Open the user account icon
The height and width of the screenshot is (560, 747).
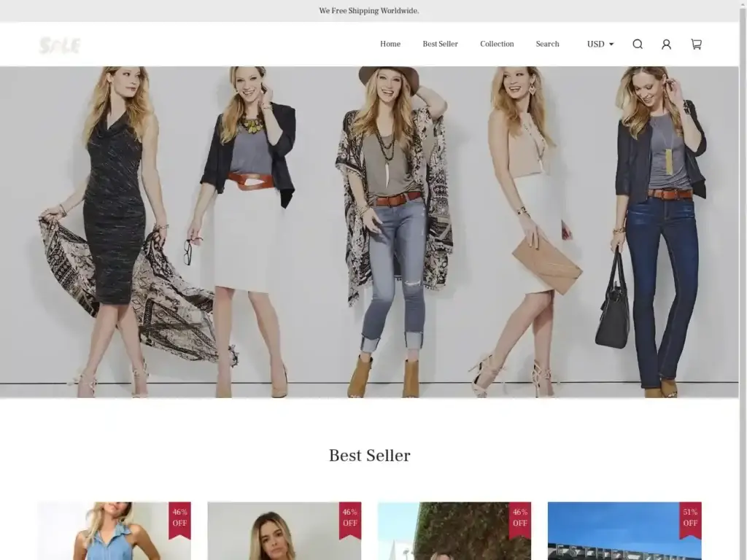666,44
